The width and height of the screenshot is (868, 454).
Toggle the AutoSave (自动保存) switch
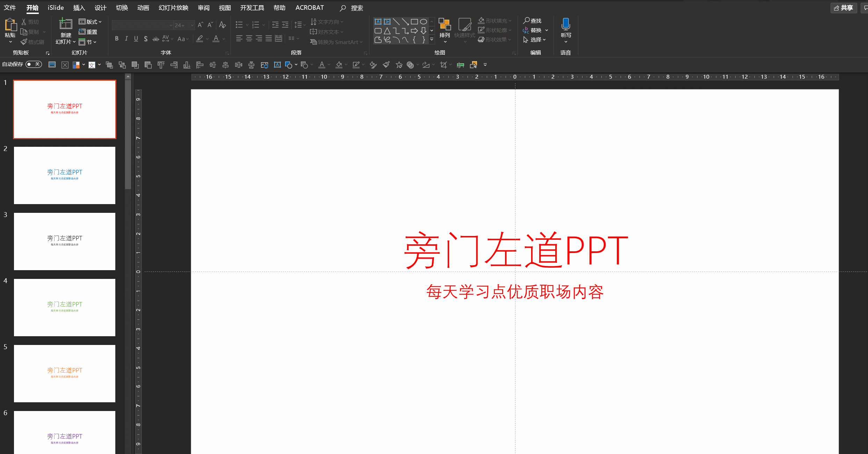(x=34, y=64)
